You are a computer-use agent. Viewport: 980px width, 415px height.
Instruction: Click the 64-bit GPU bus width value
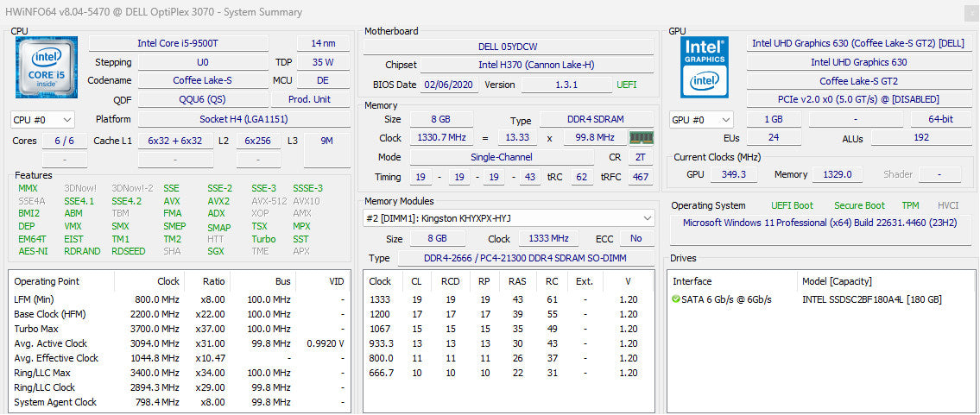pyautogui.click(x=940, y=119)
